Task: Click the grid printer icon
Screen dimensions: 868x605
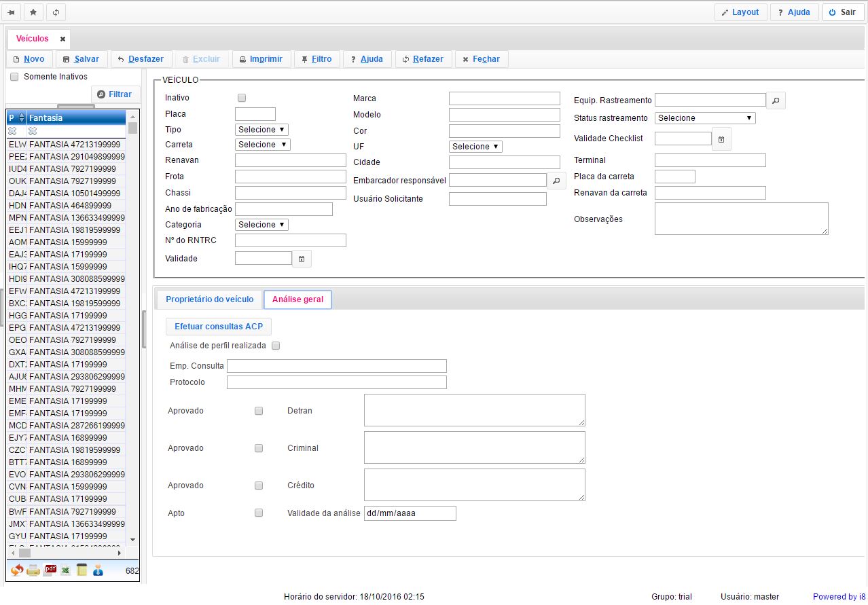Action: [x=33, y=570]
